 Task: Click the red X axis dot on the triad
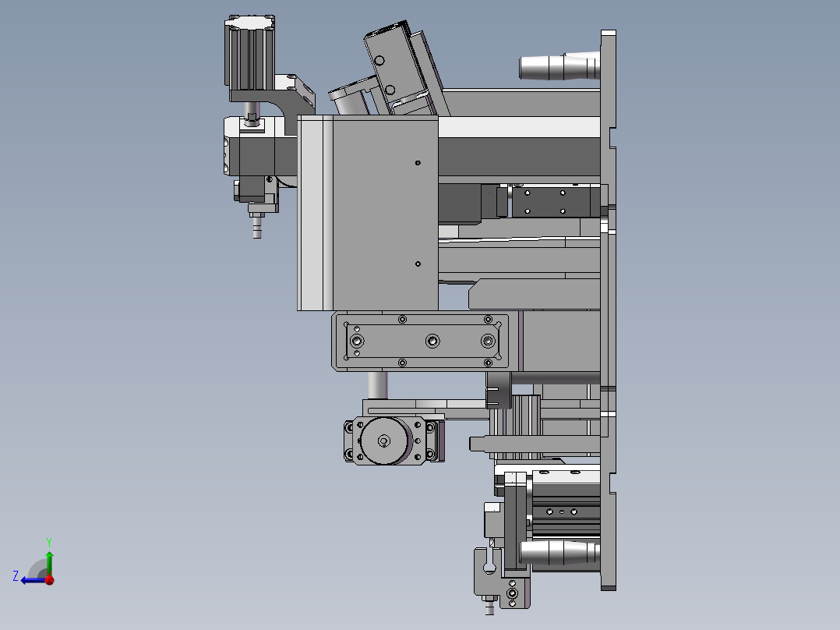pyautogui.click(x=50, y=579)
